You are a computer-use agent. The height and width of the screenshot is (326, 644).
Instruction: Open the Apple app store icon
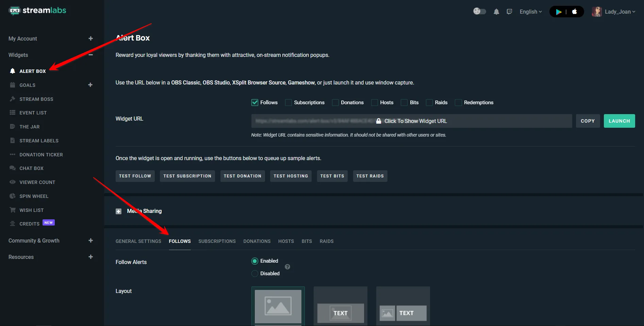575,12
